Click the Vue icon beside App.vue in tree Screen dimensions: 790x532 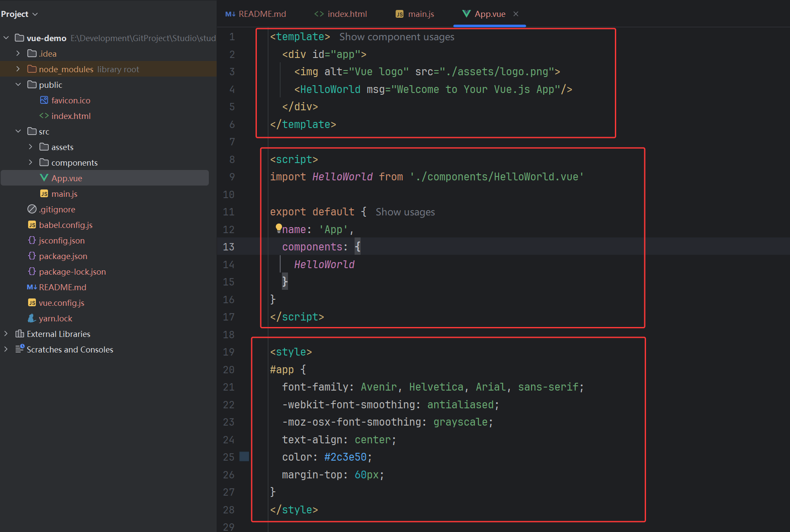coord(44,178)
